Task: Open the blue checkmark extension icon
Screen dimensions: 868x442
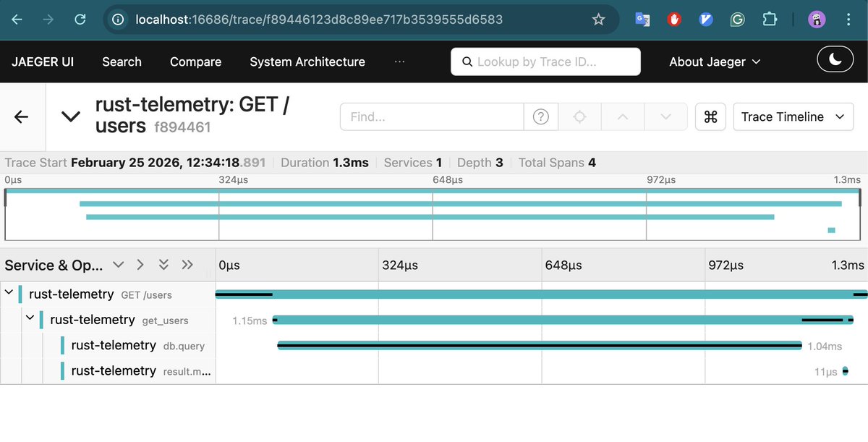Action: pyautogui.click(x=706, y=20)
